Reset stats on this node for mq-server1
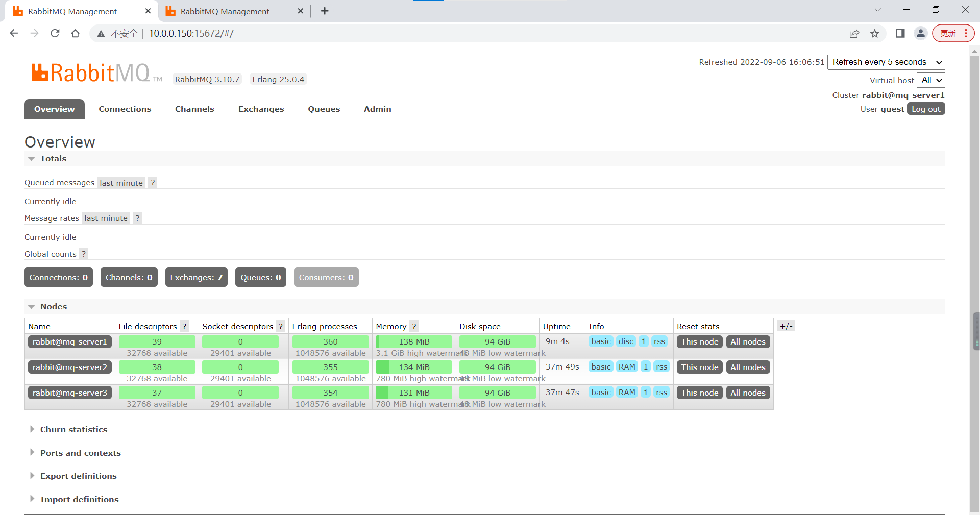 pyautogui.click(x=700, y=341)
